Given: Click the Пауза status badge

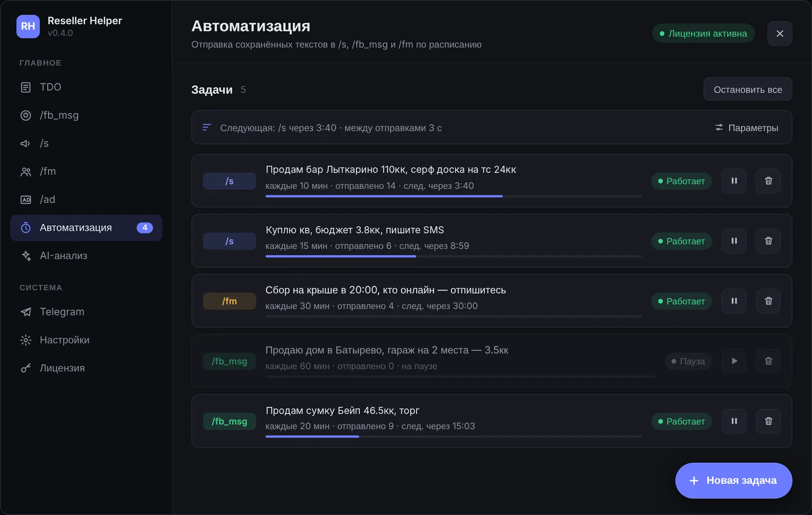Looking at the screenshot, I should pos(688,361).
